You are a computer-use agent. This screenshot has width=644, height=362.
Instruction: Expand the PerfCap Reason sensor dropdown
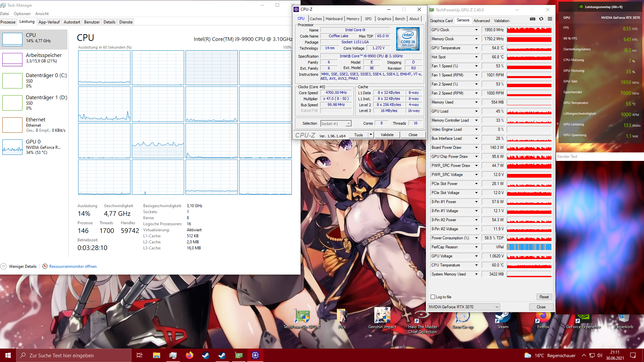(x=476, y=247)
